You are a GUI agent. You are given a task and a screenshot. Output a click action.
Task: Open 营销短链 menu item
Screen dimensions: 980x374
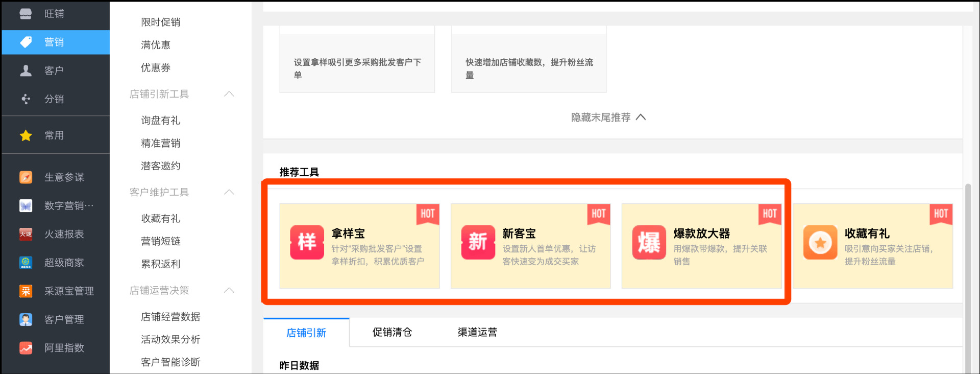(x=161, y=241)
